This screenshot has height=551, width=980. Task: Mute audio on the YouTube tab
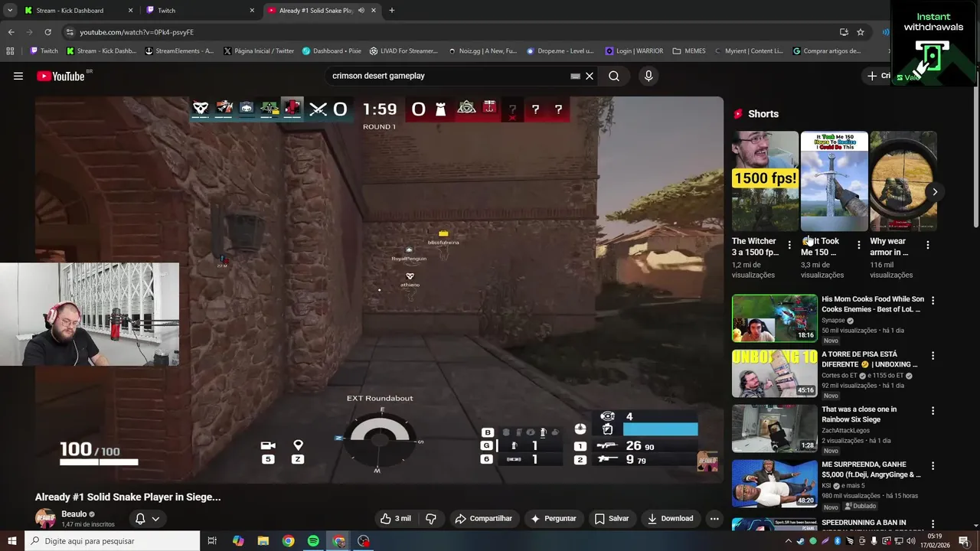[361, 11]
